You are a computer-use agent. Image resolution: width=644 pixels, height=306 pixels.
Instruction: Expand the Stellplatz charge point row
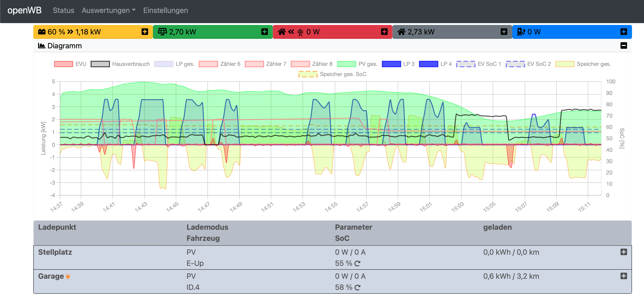coord(623,252)
